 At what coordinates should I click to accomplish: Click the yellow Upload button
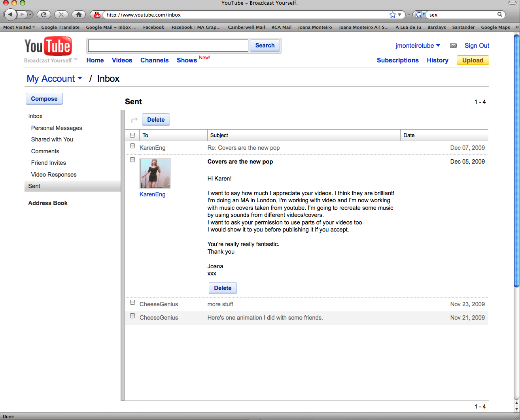473,60
